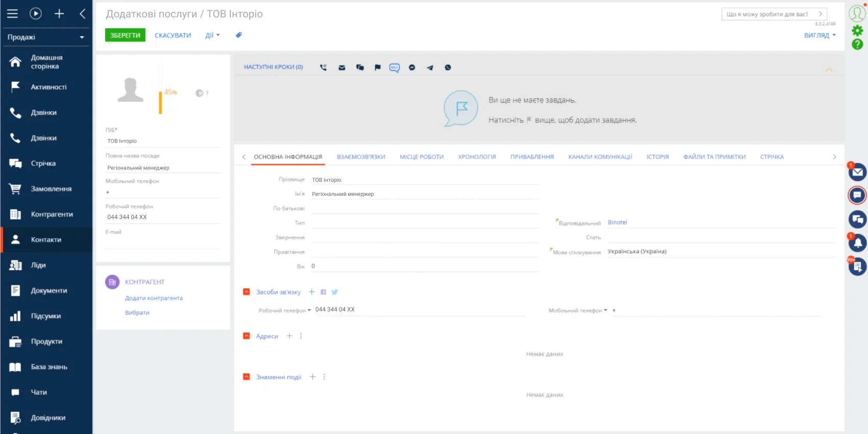This screenshot has height=434, width=868.
Task: Click the email envelope icon in action panel
Action: point(342,67)
